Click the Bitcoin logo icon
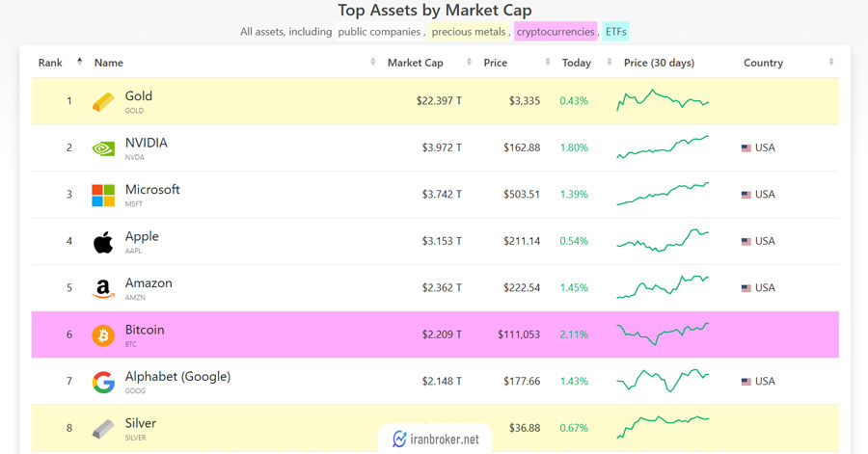868x454 pixels. [103, 335]
